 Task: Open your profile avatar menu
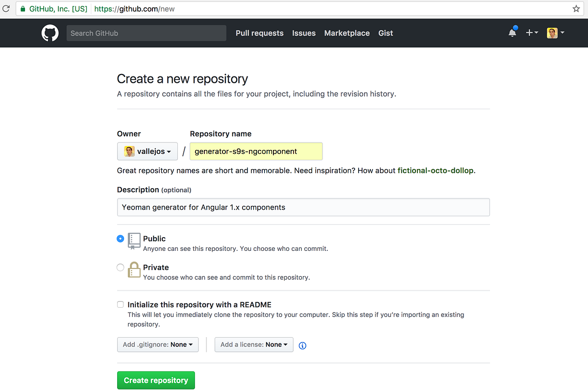554,33
